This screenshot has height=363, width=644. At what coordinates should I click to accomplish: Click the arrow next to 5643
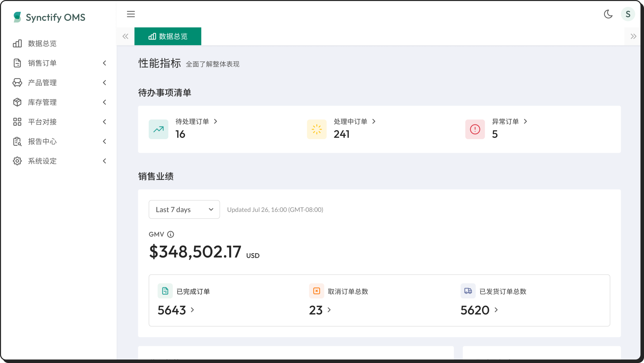pyautogui.click(x=192, y=310)
